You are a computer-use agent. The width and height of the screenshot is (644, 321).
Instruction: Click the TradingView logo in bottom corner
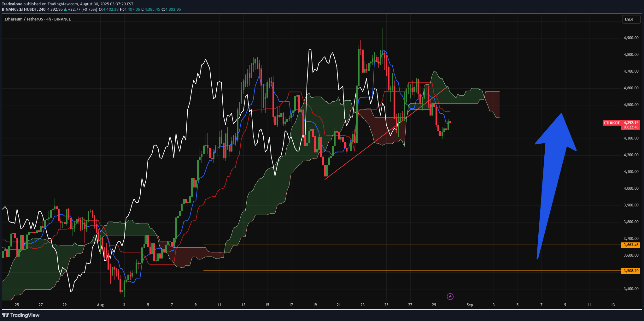[21, 315]
